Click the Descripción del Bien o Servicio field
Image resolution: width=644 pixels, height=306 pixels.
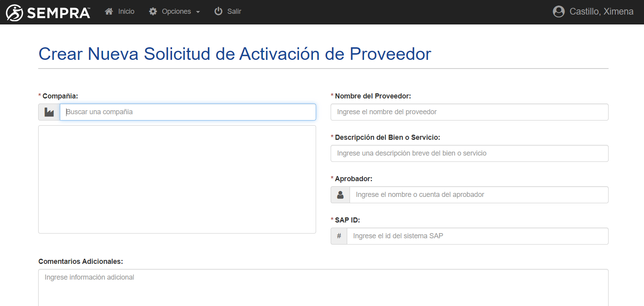click(469, 154)
